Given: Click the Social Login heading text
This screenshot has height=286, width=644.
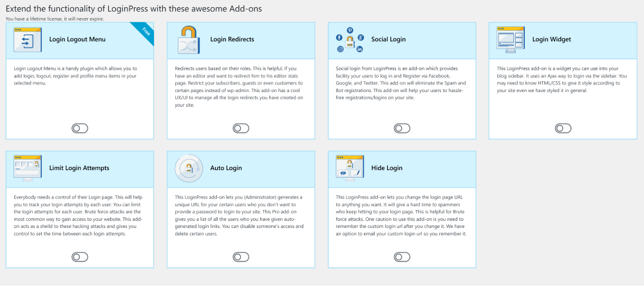Looking at the screenshot, I should pyautogui.click(x=388, y=39).
